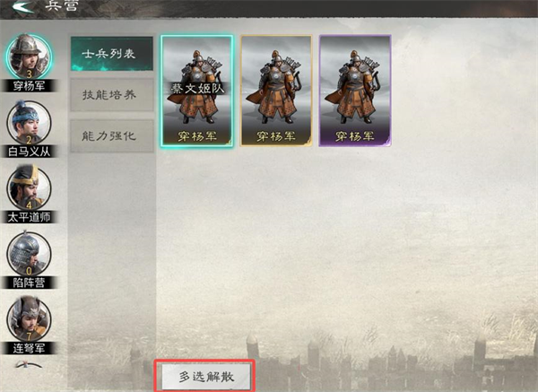Click the 陷阵营 name label
Viewport: 538px width, 392px height.
point(29,283)
